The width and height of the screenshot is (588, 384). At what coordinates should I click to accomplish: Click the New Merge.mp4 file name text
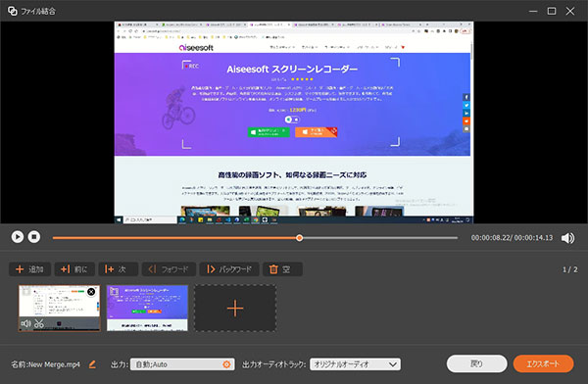(x=55, y=364)
